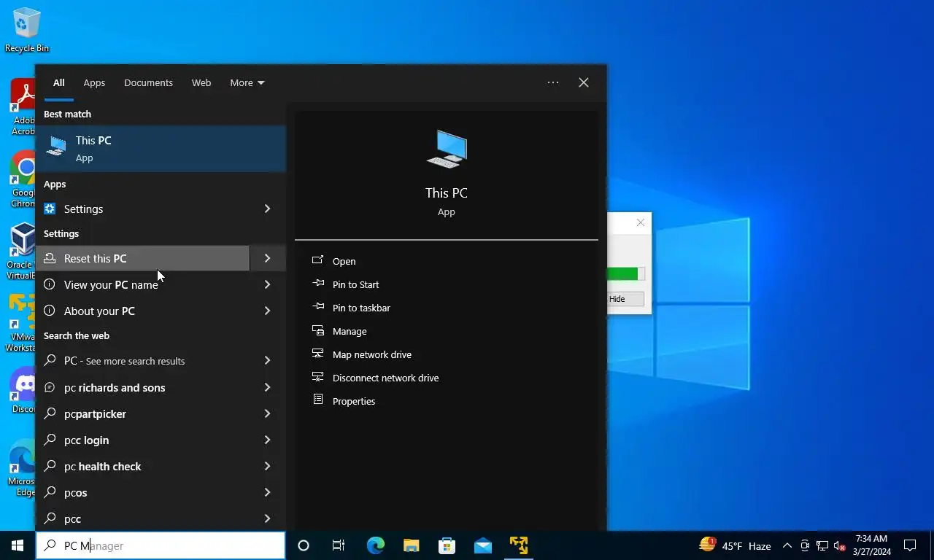The width and height of the screenshot is (934, 560).
Task: Click the Adobe Acrobat desktop shortcut
Action: point(23,106)
